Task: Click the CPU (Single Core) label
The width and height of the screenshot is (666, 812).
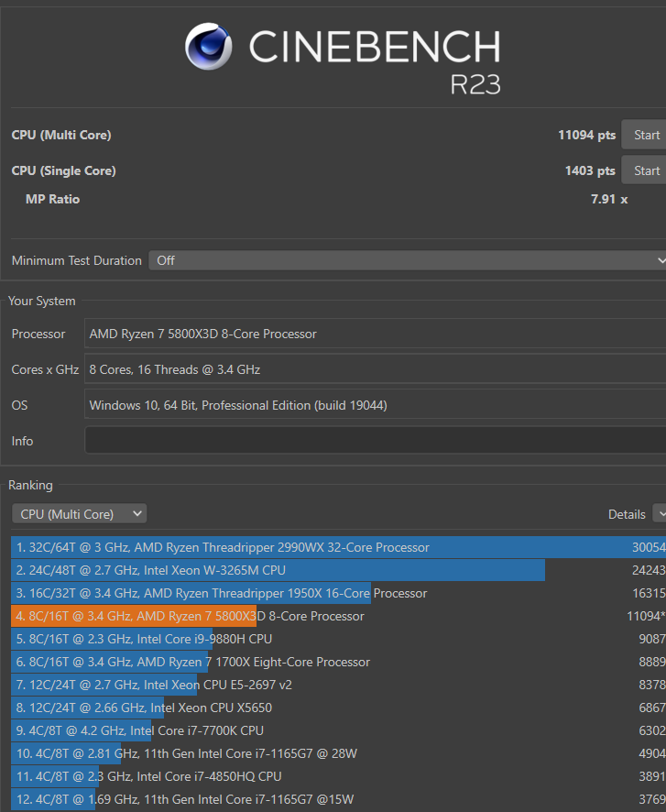Action: 63,170
